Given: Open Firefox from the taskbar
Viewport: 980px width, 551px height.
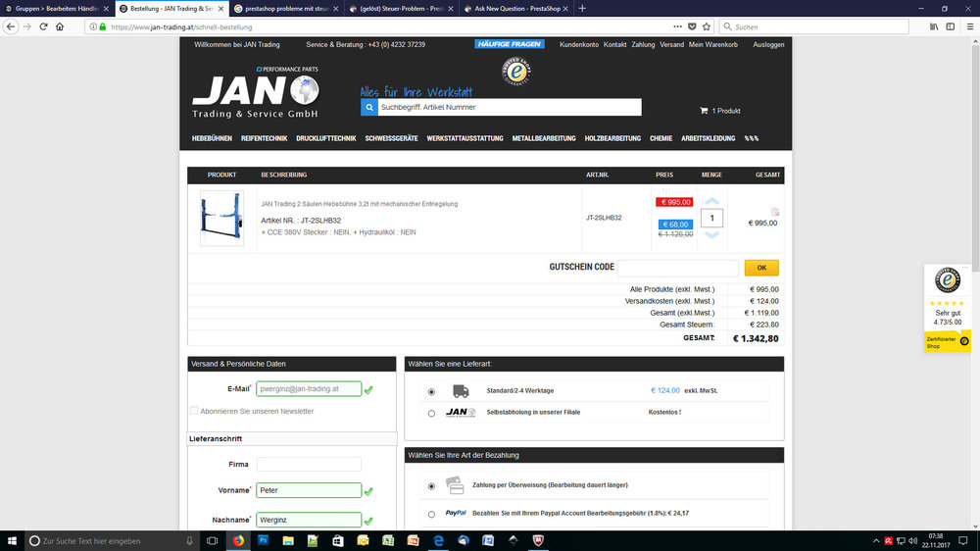Looking at the screenshot, I should click(238, 541).
